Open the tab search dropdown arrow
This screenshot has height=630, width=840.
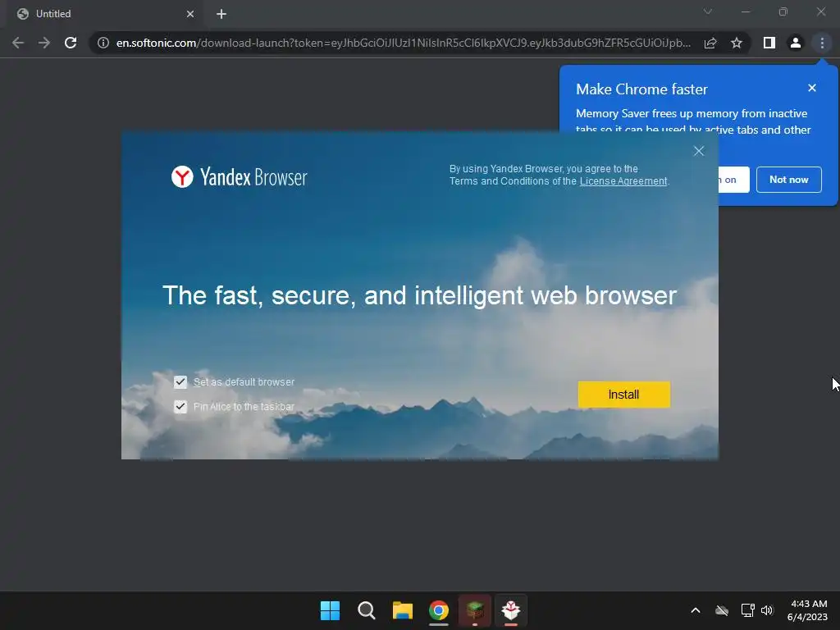pos(708,11)
